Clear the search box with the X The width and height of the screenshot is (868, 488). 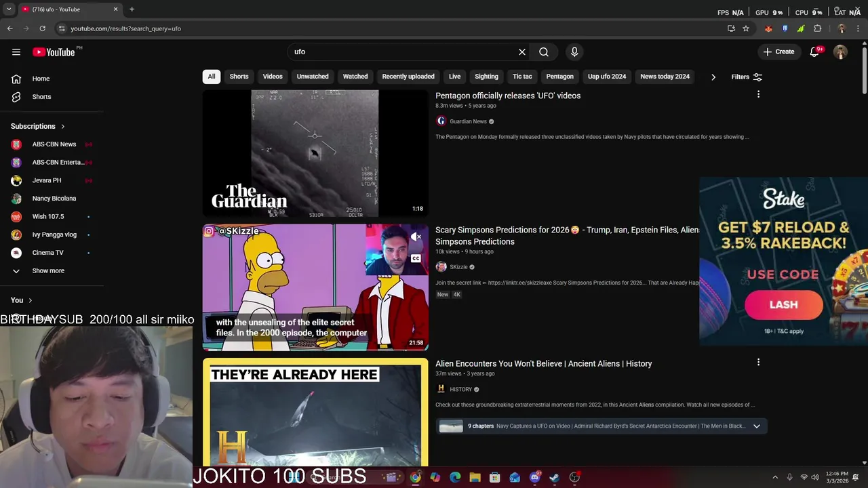522,52
